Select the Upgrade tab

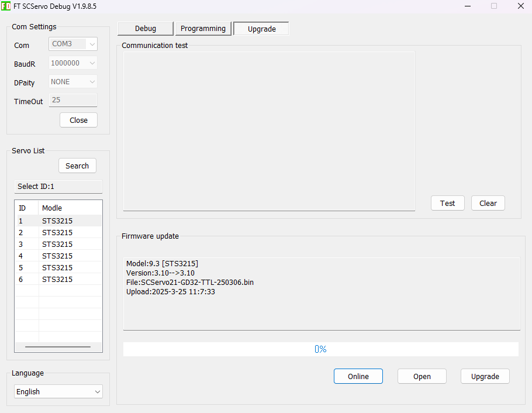pos(261,29)
